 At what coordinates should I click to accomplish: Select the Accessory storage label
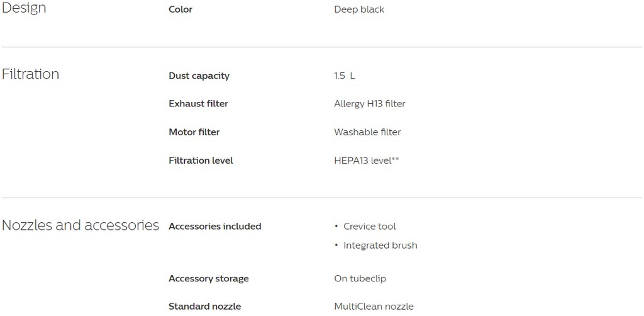(208, 279)
